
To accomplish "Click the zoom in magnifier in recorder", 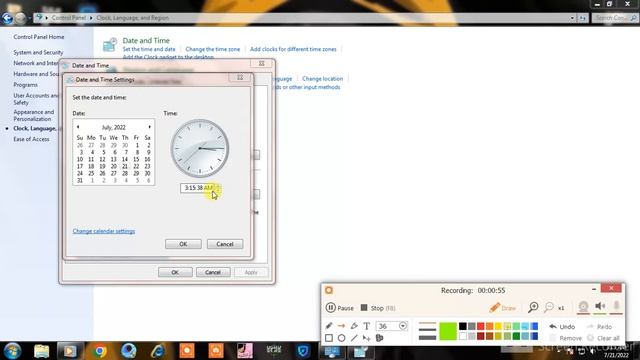I will (x=533, y=307).
